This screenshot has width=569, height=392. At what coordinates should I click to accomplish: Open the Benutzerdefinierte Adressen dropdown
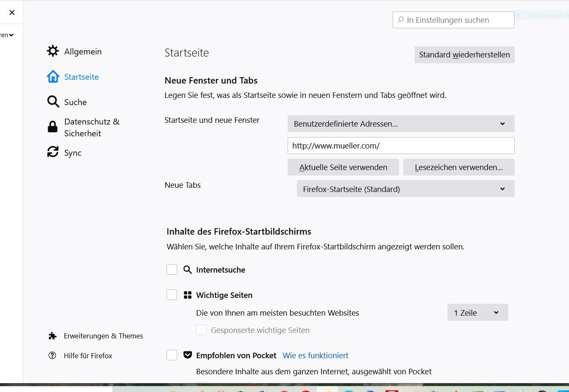click(401, 124)
